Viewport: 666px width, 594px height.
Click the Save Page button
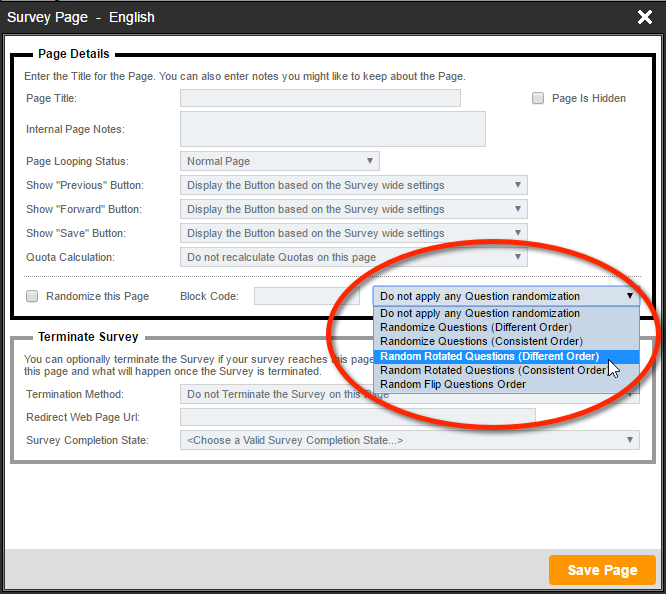602,570
